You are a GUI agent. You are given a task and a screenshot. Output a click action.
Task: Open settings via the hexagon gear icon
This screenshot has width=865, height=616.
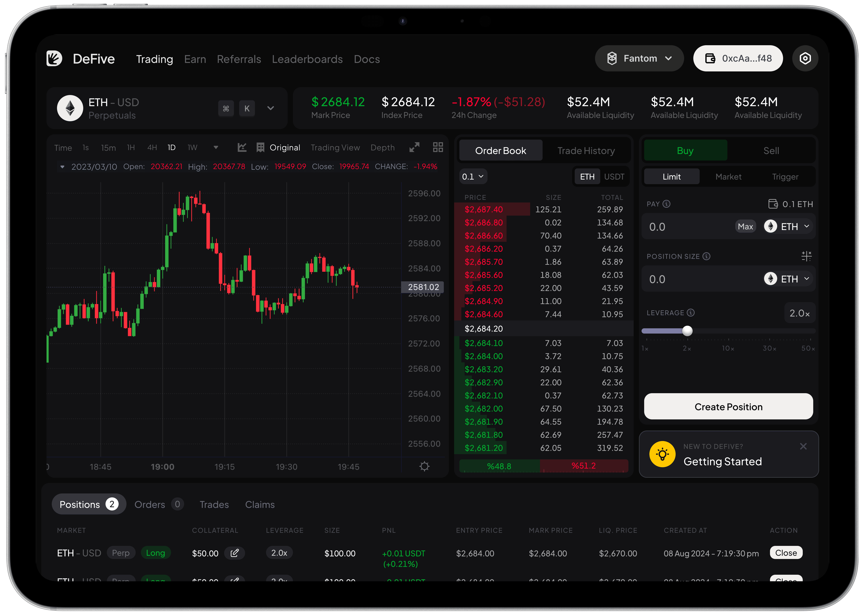pos(805,58)
